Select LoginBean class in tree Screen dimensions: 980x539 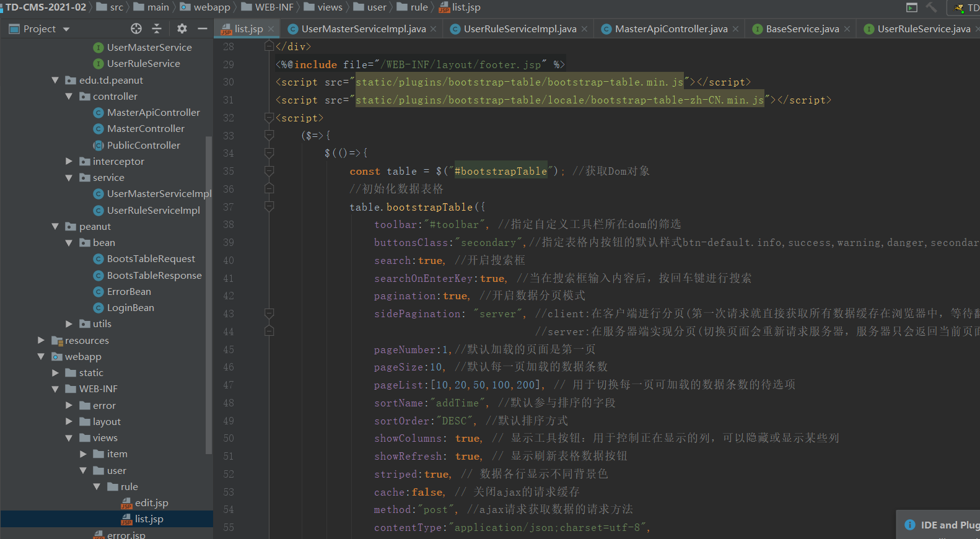tap(131, 307)
